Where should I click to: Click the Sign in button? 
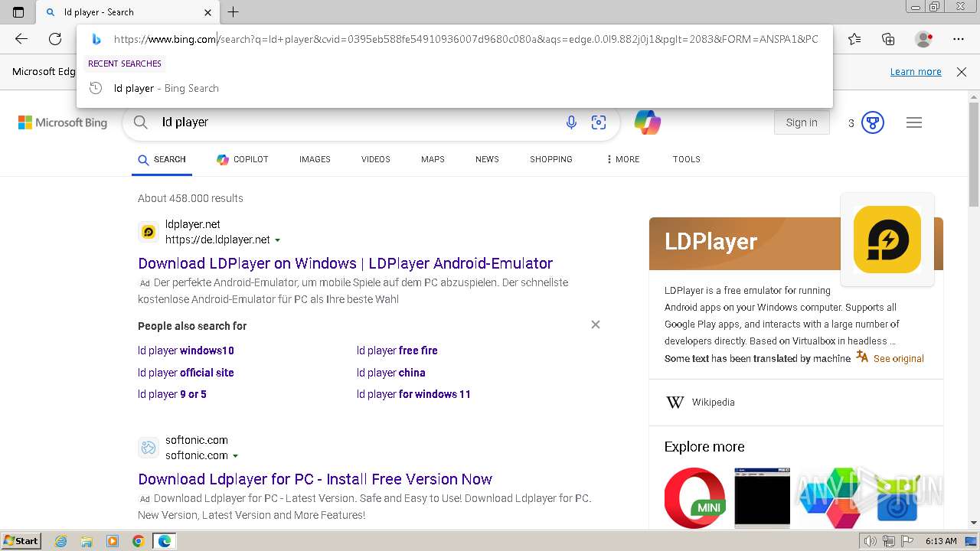802,122
